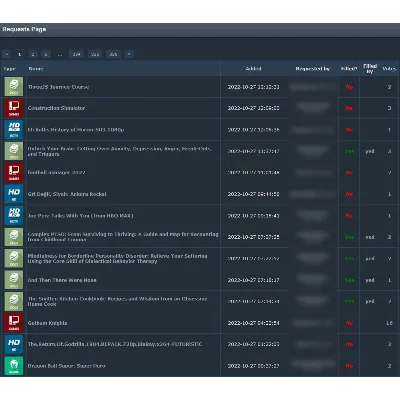Click the added date of Construction Simulator
The width and height of the screenshot is (400, 400).
[254, 108]
